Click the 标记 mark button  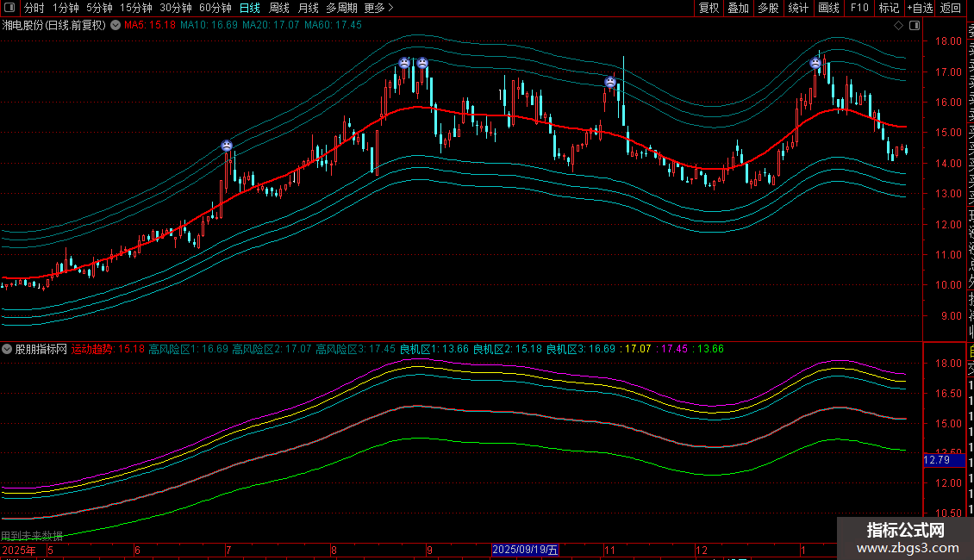[x=889, y=8]
